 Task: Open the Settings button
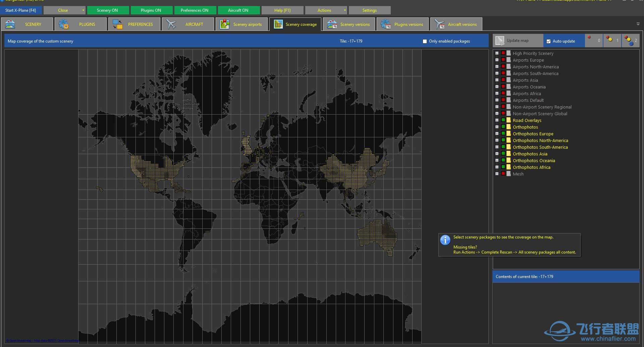[369, 10]
